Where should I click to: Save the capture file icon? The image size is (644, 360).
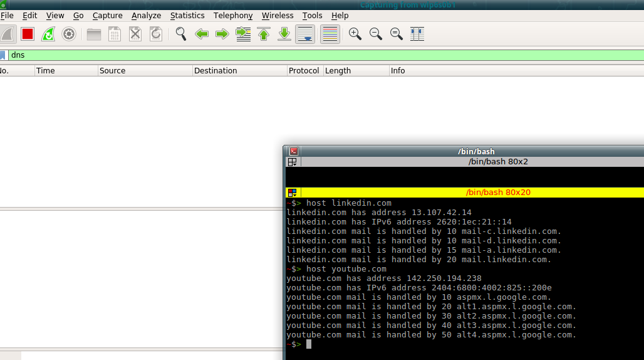pos(115,34)
